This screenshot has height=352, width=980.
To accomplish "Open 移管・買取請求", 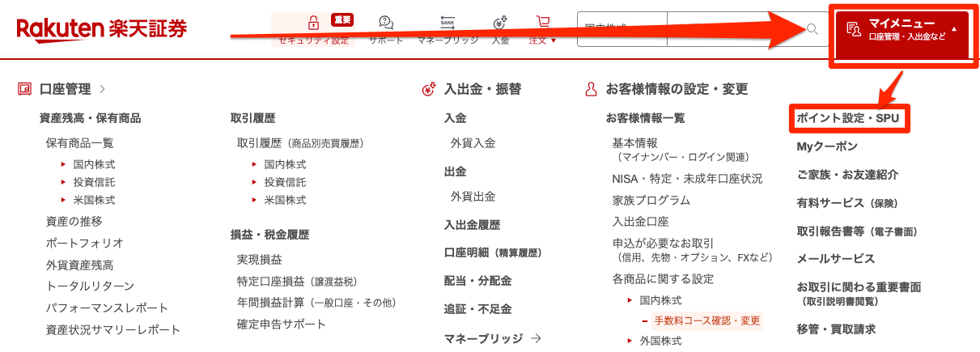I will [x=836, y=329].
